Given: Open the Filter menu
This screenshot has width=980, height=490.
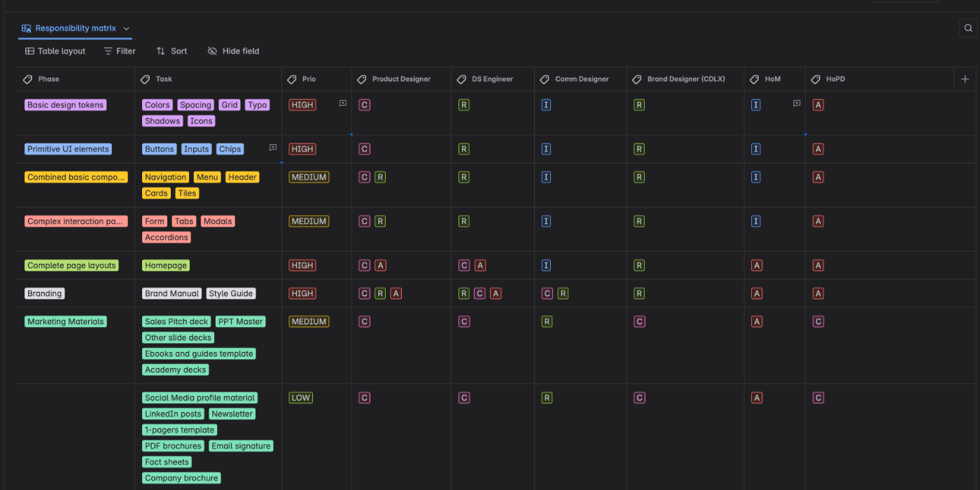Looking at the screenshot, I should click(120, 51).
